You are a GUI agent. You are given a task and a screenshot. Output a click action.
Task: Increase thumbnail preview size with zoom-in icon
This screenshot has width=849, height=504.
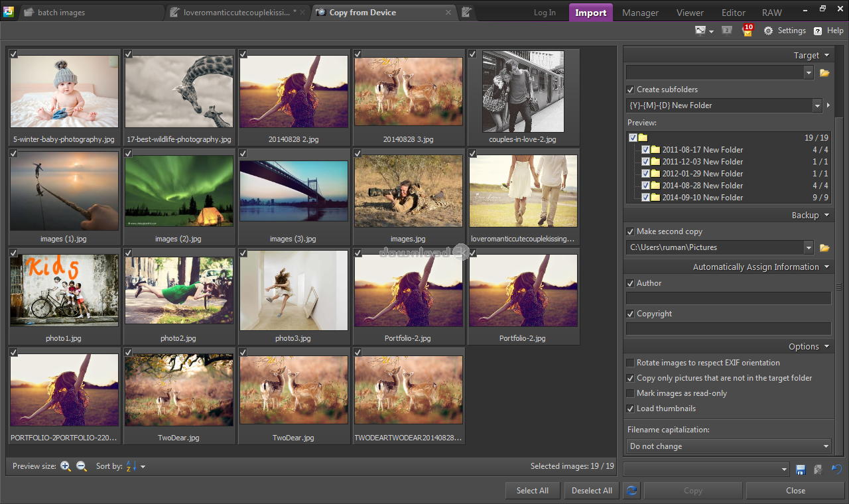click(65, 466)
